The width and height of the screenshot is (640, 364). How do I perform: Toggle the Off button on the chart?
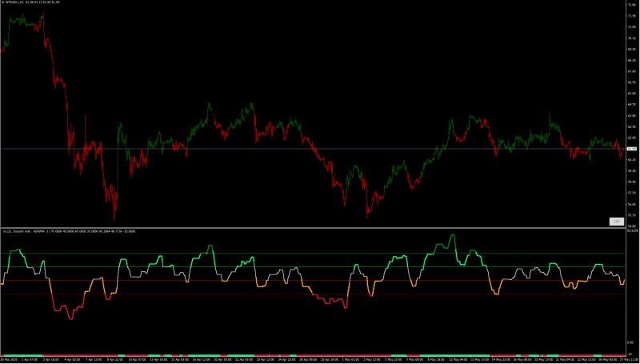[x=616, y=222]
